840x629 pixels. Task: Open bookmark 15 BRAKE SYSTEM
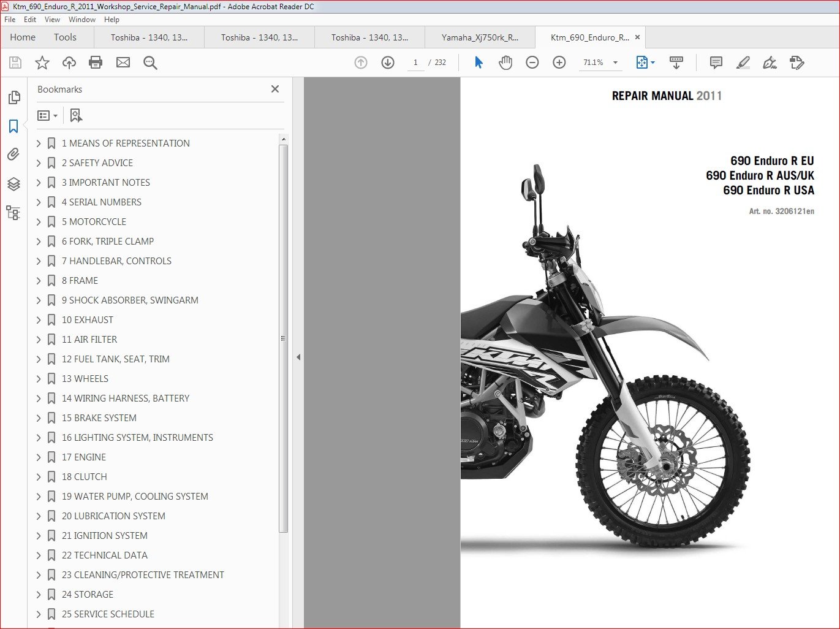[x=99, y=418]
